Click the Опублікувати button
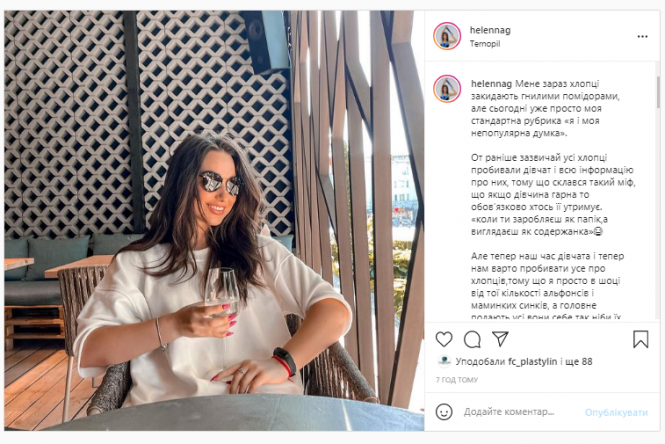The image size is (665, 444). point(616,412)
